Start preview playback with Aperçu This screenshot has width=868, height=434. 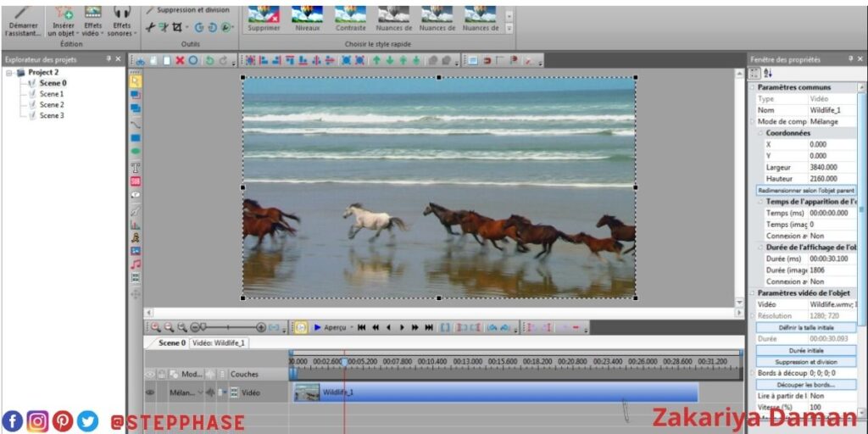click(x=330, y=327)
